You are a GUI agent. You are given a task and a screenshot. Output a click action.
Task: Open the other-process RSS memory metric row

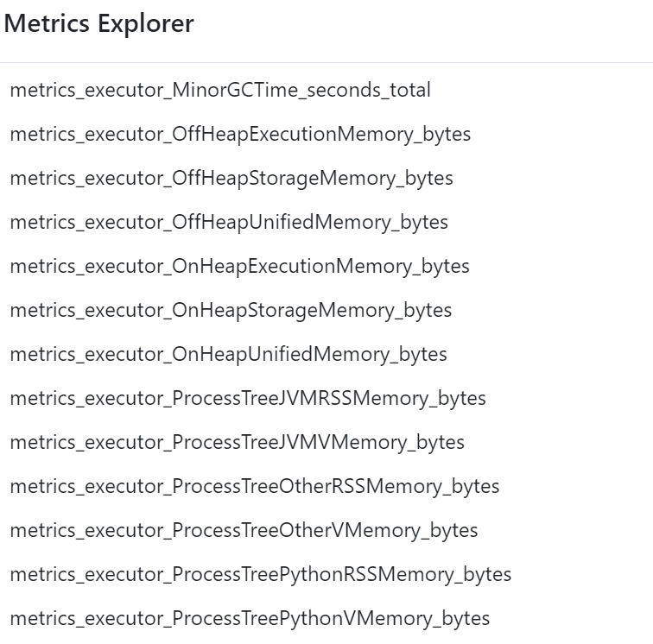254,486
